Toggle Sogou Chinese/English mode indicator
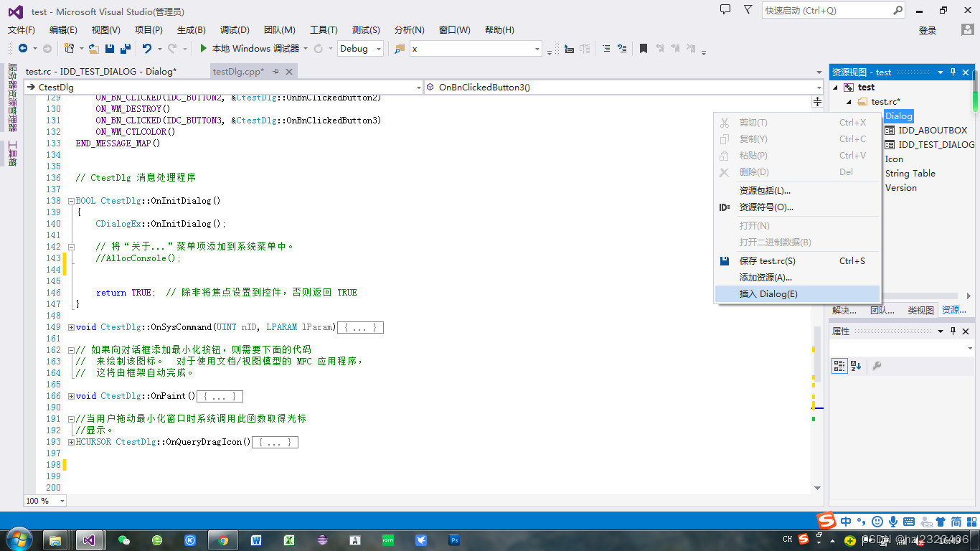The image size is (980, 551). tap(847, 522)
